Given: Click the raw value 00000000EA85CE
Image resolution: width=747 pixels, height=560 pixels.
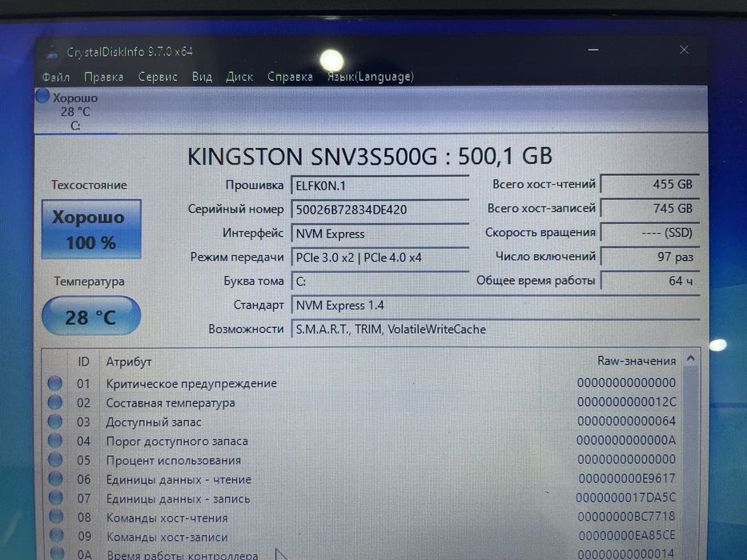Looking at the screenshot, I should pyautogui.click(x=627, y=535).
